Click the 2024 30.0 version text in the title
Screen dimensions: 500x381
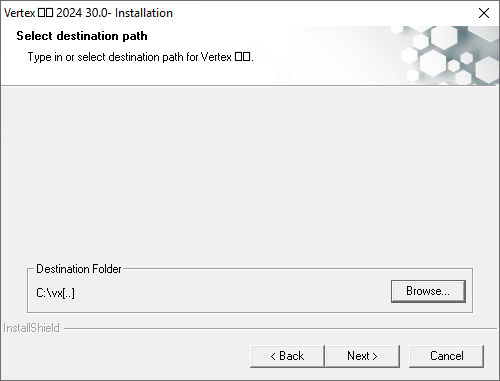coord(82,13)
